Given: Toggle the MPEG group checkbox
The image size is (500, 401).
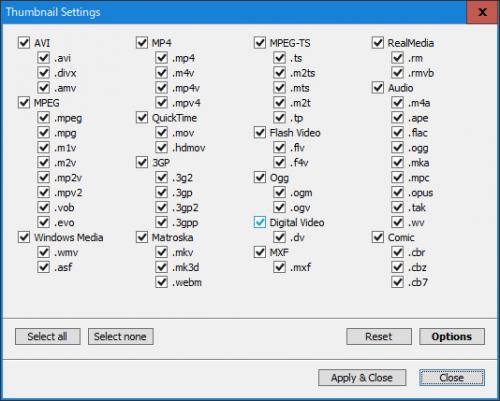Looking at the screenshot, I should [x=24, y=103].
